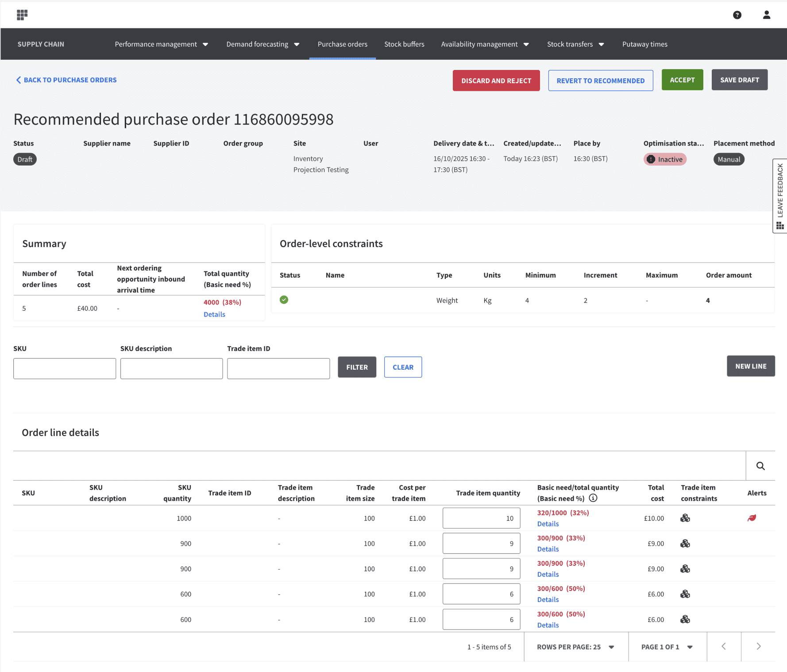This screenshot has height=672, width=787.
Task: Click last trade item quantity field showing 6
Action: pos(481,619)
